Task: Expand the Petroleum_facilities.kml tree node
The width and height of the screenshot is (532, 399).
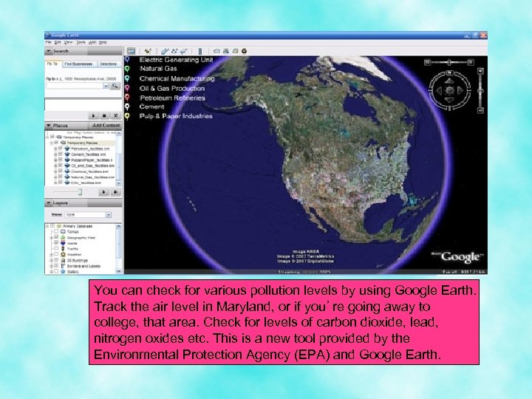Action: coord(55,149)
